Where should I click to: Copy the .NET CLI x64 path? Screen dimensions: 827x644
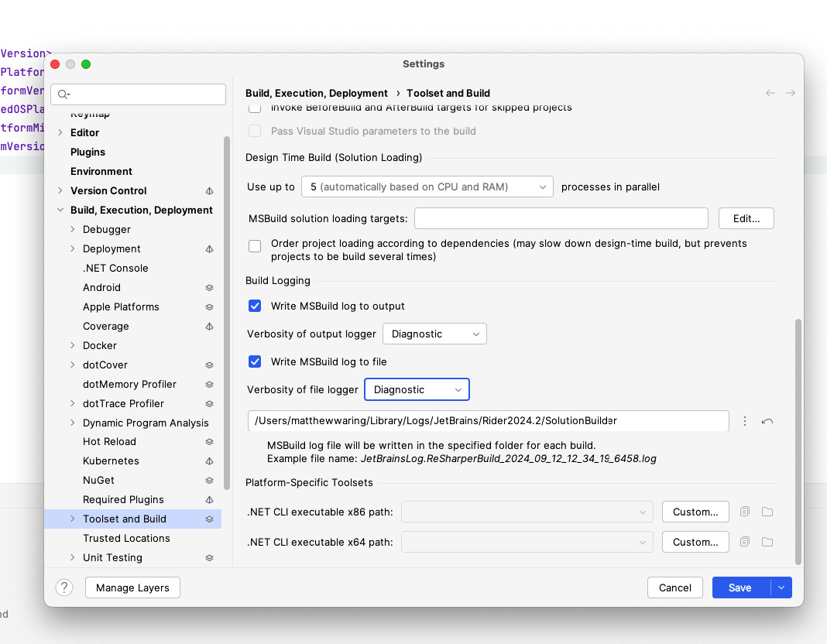coord(745,542)
